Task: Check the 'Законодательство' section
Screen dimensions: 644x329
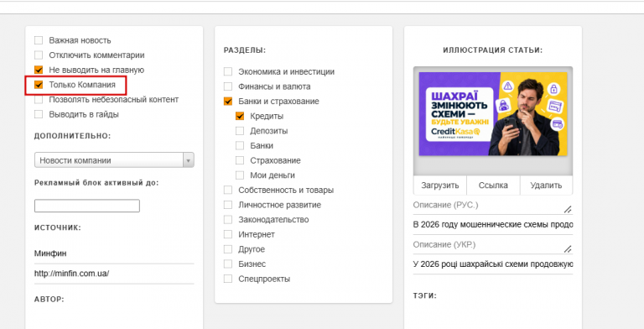Action: click(x=228, y=220)
